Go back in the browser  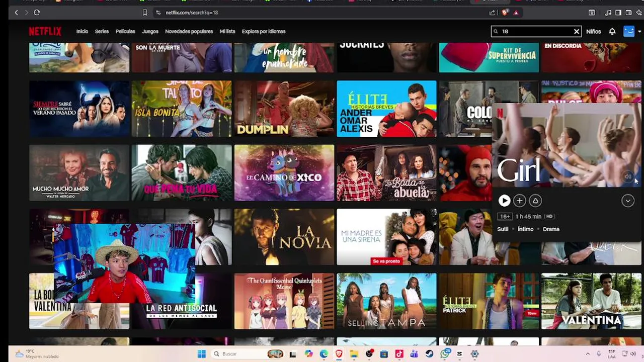pos(16,12)
